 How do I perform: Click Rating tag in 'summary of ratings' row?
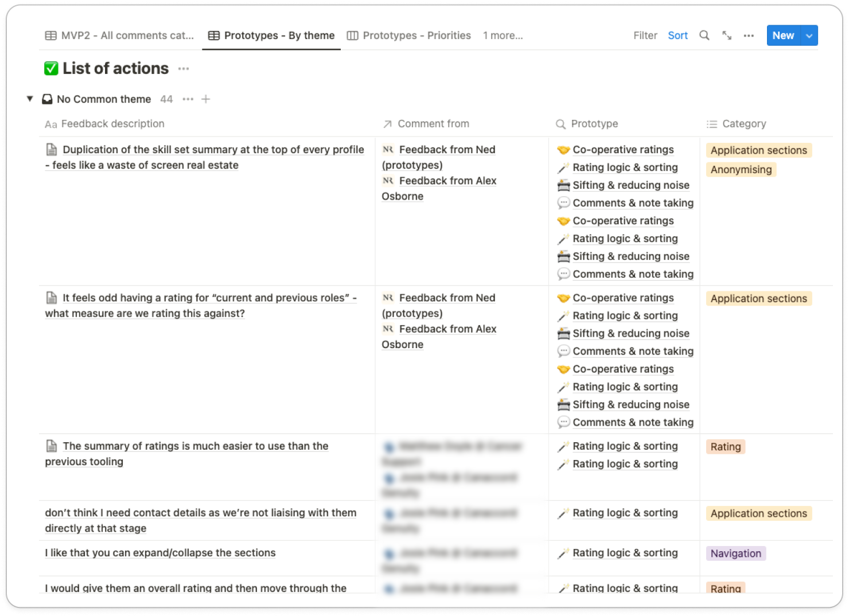pos(726,447)
